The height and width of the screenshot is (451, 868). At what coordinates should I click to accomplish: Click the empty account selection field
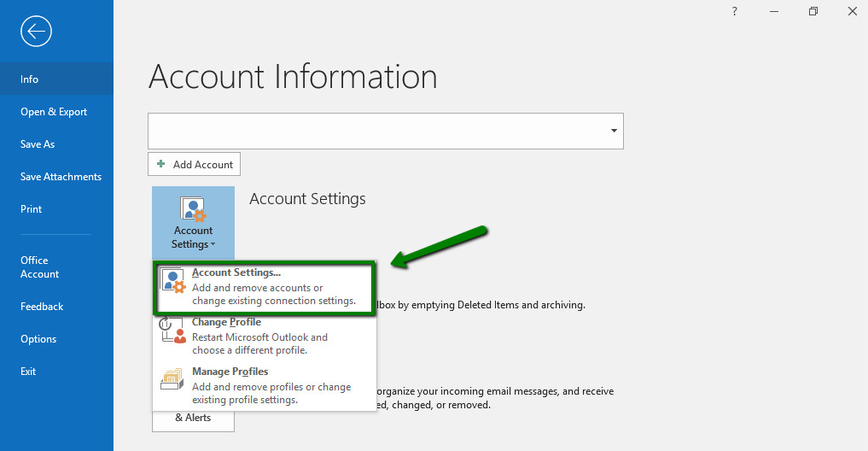(376, 131)
